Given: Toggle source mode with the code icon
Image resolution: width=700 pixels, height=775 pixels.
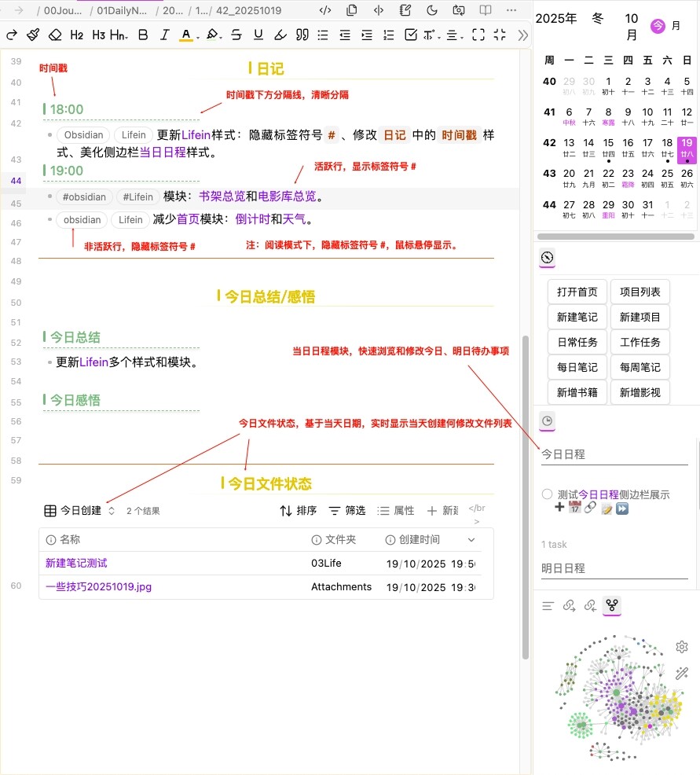Looking at the screenshot, I should pos(325,10).
